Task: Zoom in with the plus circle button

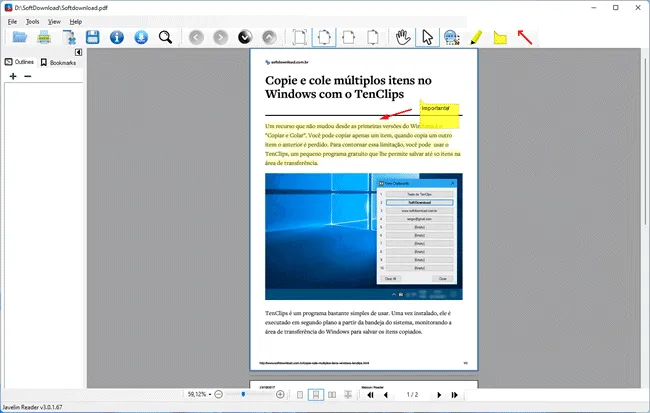Action: pos(280,394)
